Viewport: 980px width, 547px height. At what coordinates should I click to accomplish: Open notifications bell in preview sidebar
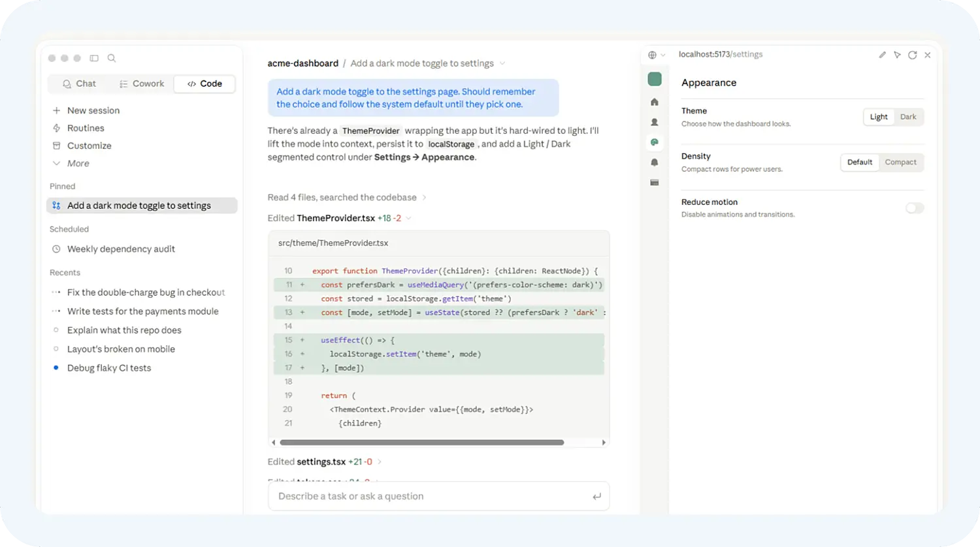pos(655,163)
